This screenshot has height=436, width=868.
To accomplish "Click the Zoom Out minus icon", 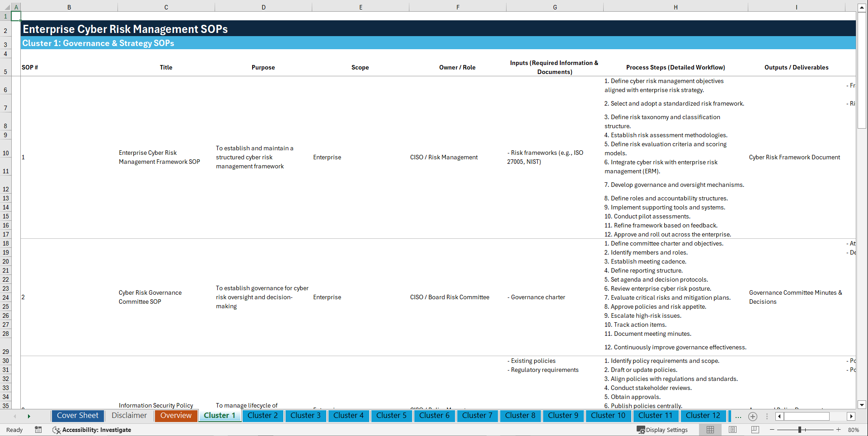I will [772, 430].
